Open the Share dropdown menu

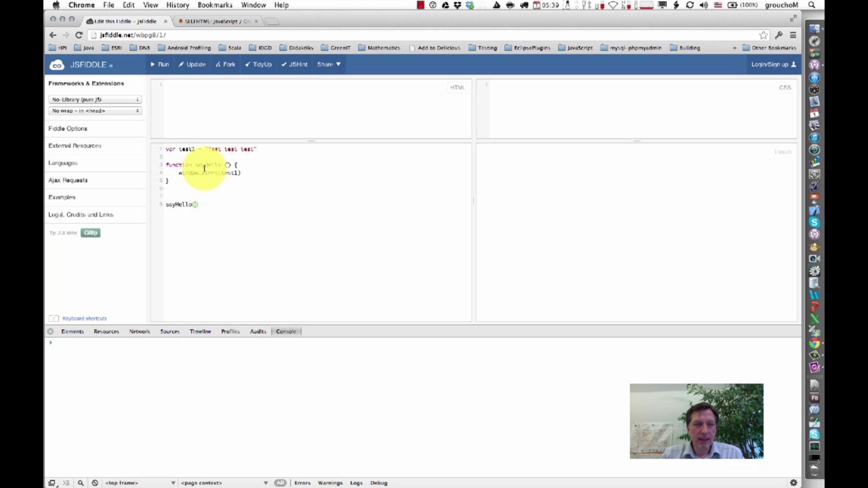click(x=329, y=64)
